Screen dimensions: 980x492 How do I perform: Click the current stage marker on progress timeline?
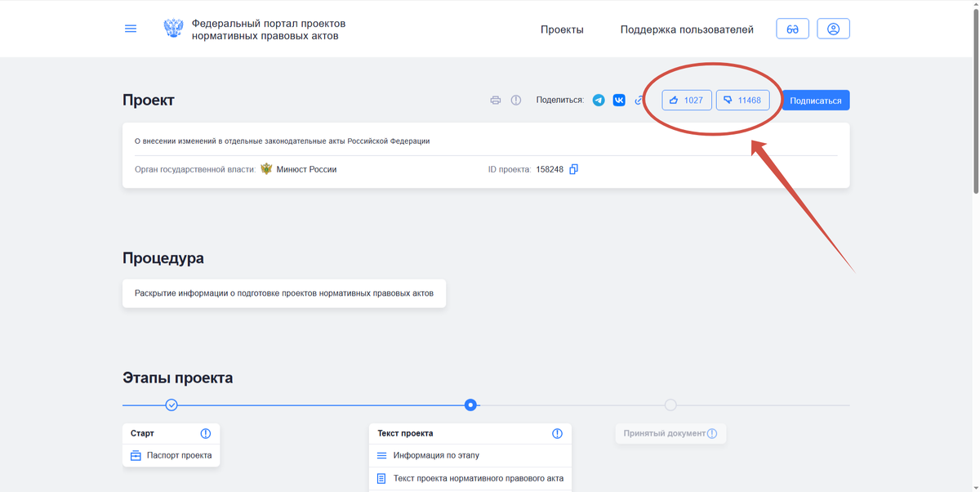click(x=470, y=405)
